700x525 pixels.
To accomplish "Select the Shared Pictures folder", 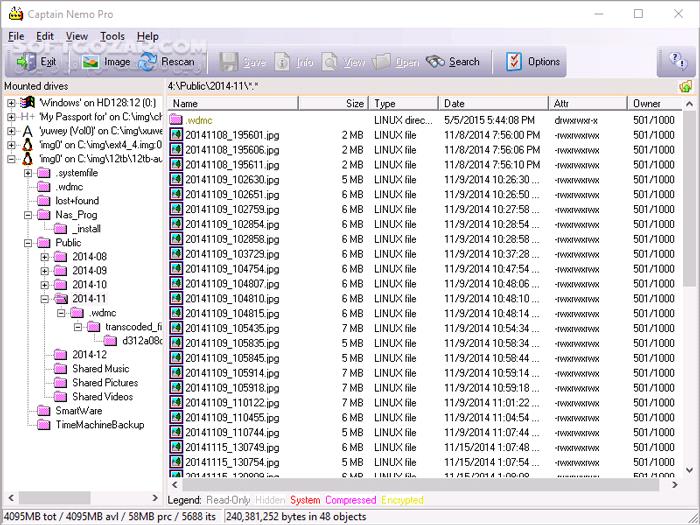I will 105,383.
